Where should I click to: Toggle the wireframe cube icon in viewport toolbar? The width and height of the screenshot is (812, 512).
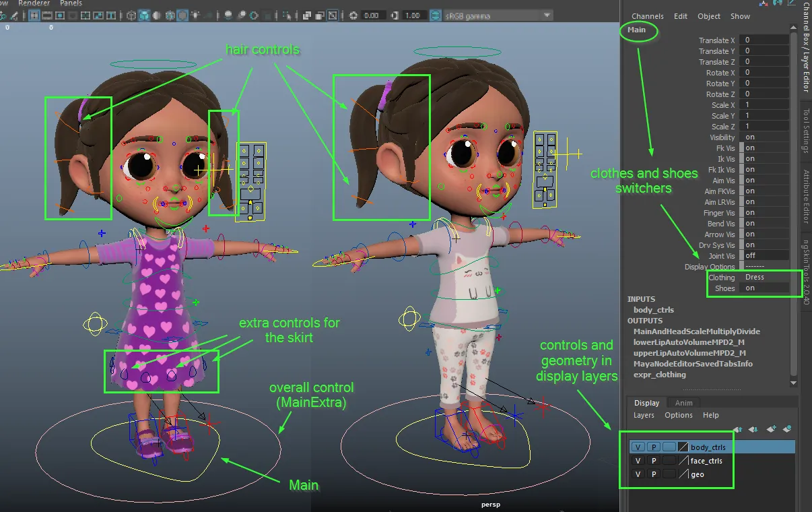point(131,15)
